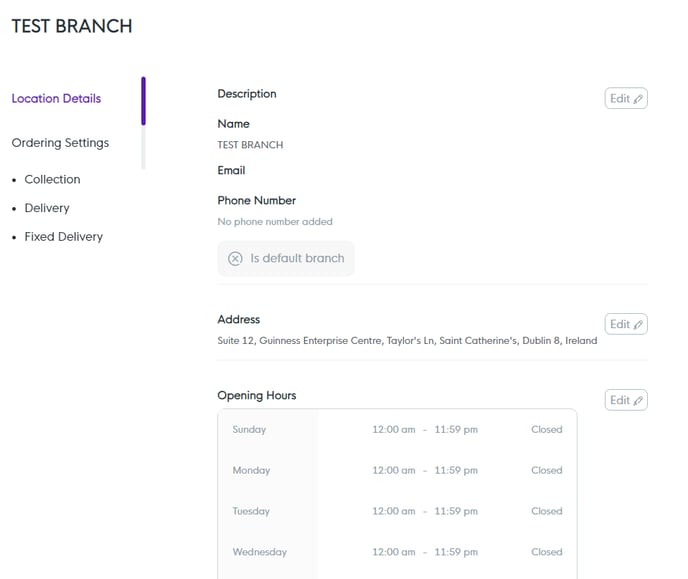The width and height of the screenshot is (688, 579).
Task: Click the pencil icon beside Description Edit
Action: coord(639,99)
